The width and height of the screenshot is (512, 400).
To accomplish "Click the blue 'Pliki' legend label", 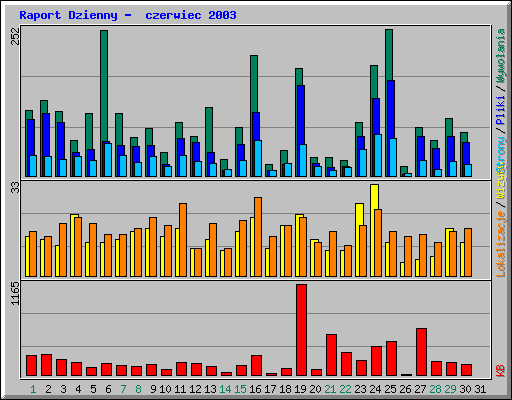I will 501,111.
